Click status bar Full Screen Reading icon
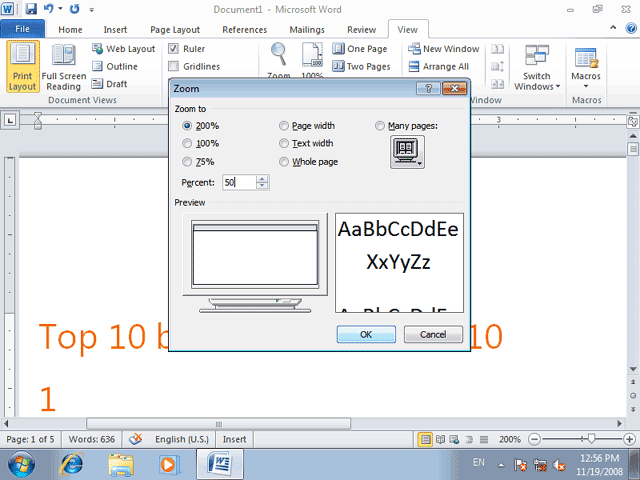Screen dimensions: 640x480 pos(440,440)
